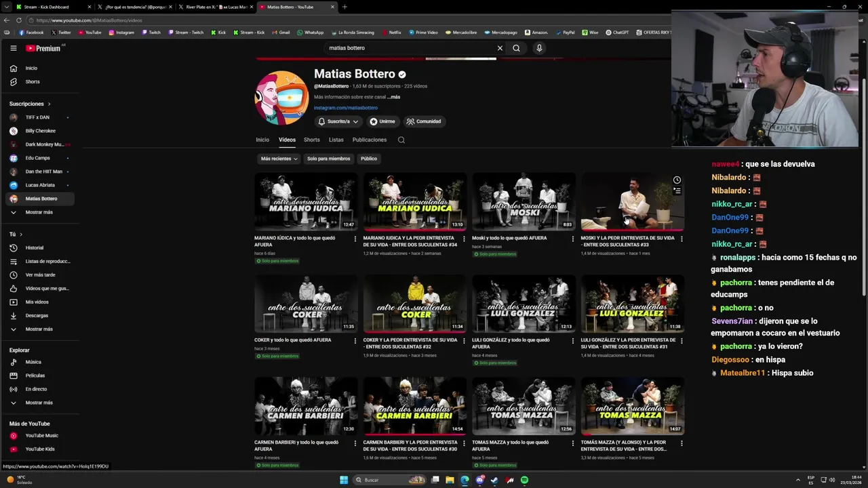Click the Comunidad button
The image size is (868, 488).
(424, 121)
